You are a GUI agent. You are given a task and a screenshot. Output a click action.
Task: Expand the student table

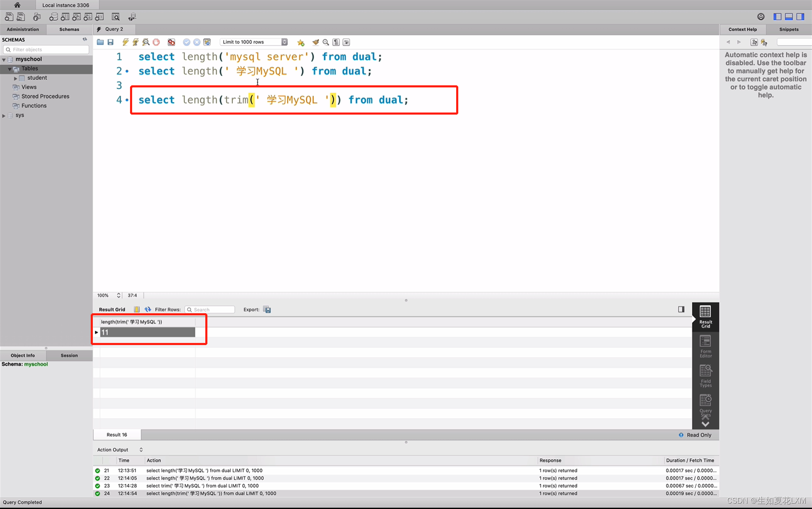15,78
